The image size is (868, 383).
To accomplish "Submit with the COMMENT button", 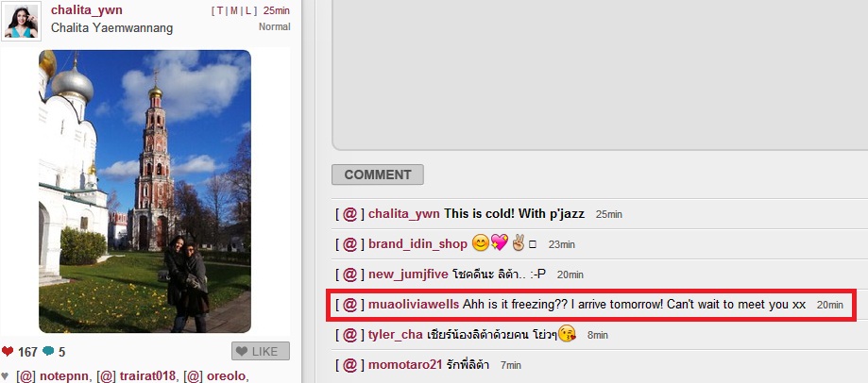I will 378,175.
